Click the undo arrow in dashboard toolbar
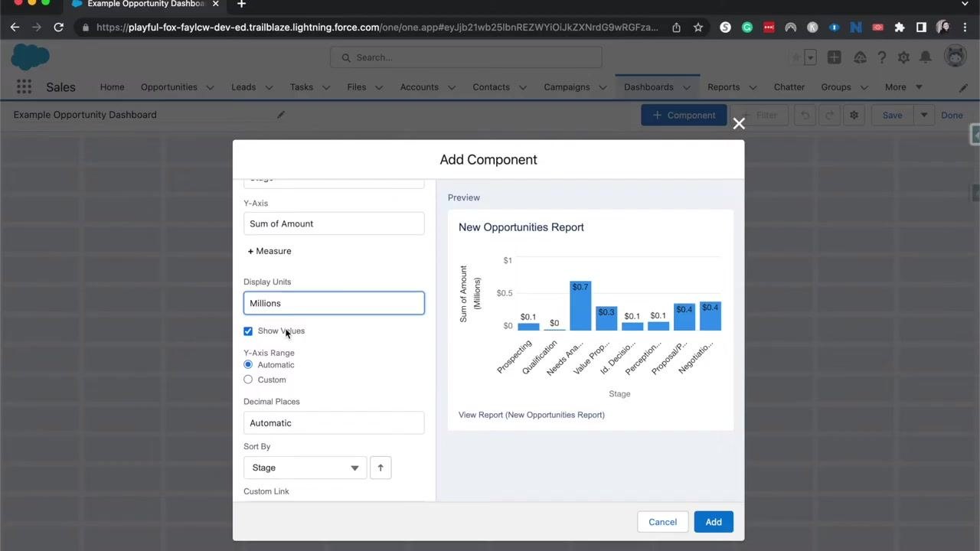 click(x=805, y=116)
